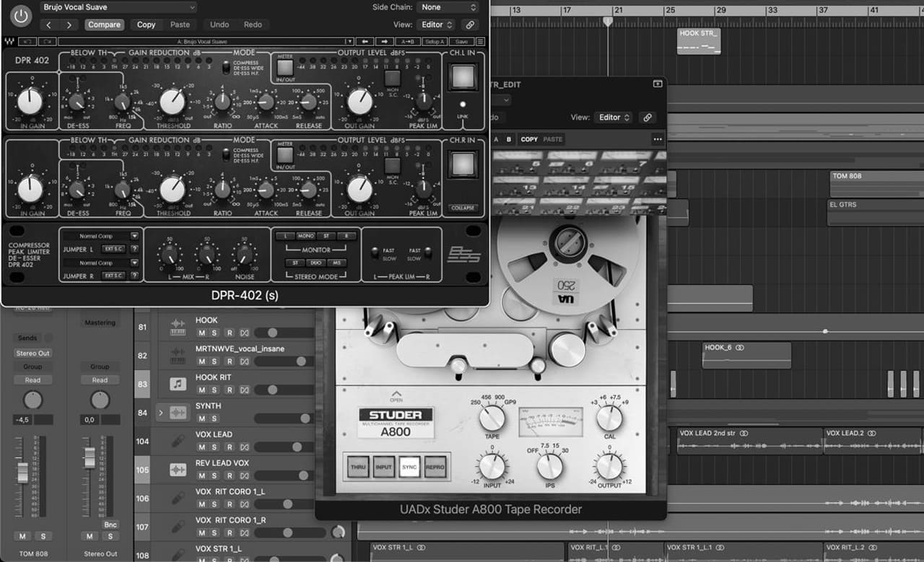
Task: Expand the SYNTH track stack disclosure arrow
Action: click(x=161, y=413)
